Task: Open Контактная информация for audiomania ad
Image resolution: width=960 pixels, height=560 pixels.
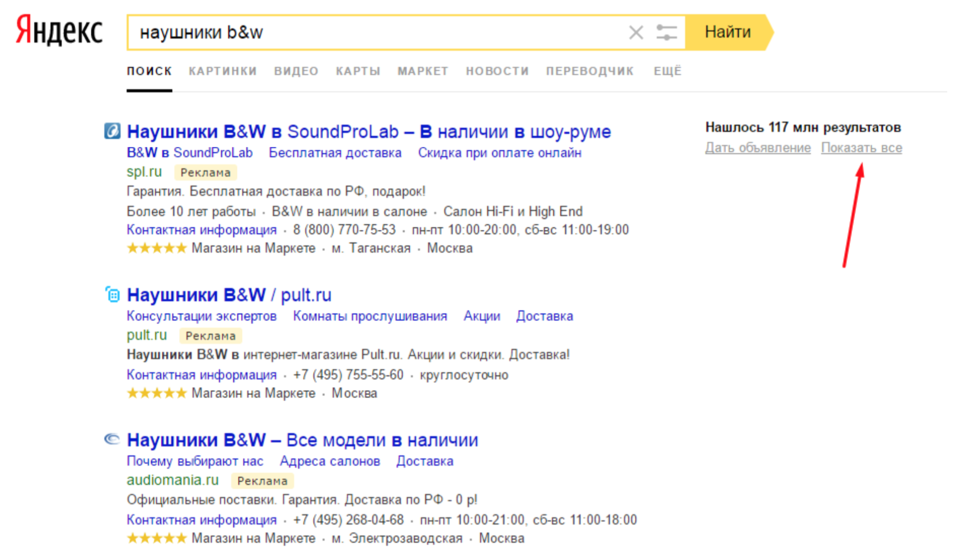Action: click(x=201, y=520)
